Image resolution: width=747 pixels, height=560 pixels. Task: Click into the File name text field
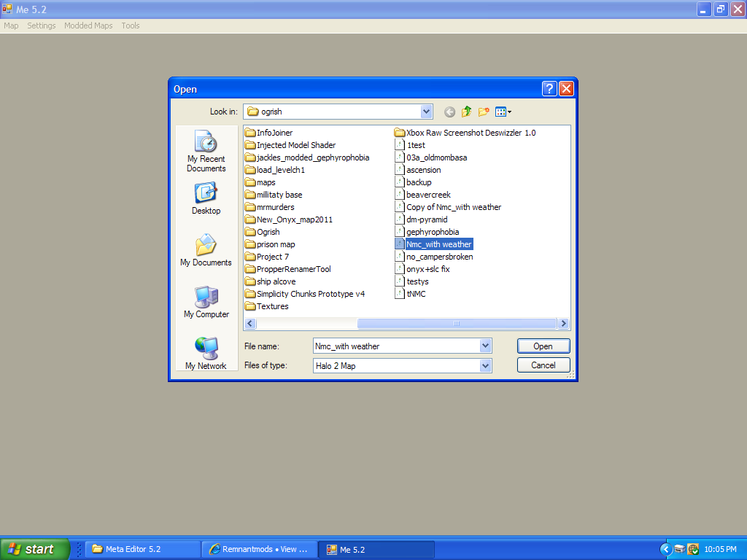[395, 346]
